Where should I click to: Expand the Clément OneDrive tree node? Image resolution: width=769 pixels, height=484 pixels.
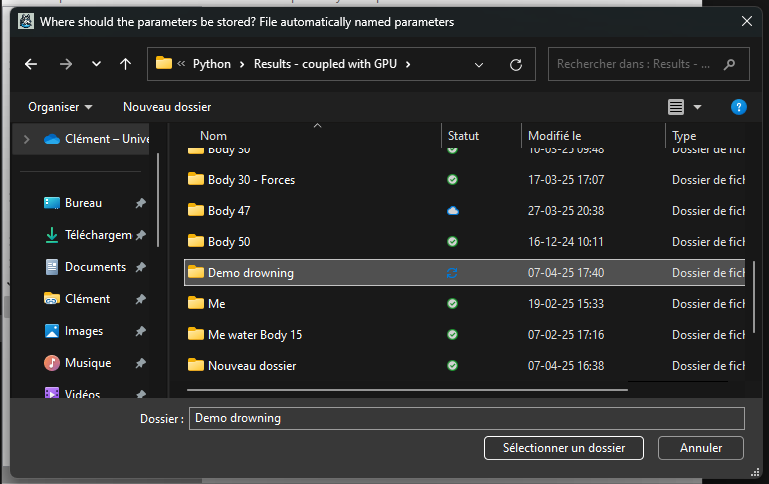point(26,139)
